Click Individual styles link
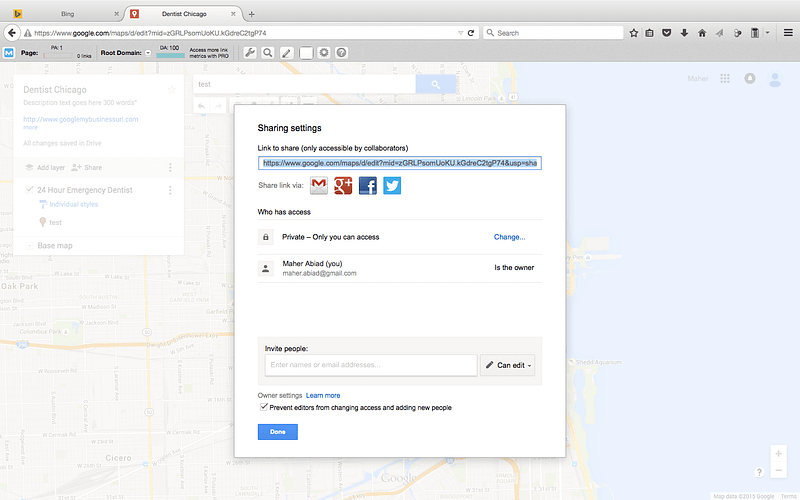Screen dimensions: 800x500 pos(73,204)
